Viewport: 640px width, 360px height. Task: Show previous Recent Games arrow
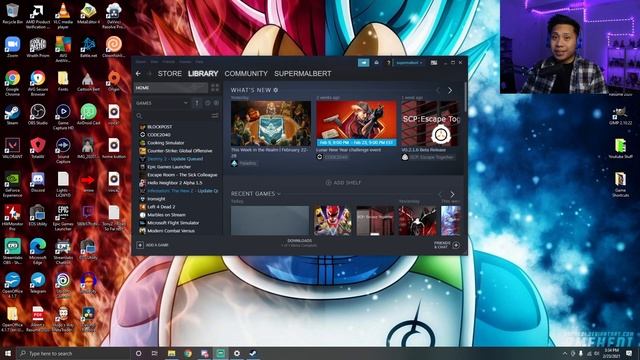pyautogui.click(x=440, y=194)
